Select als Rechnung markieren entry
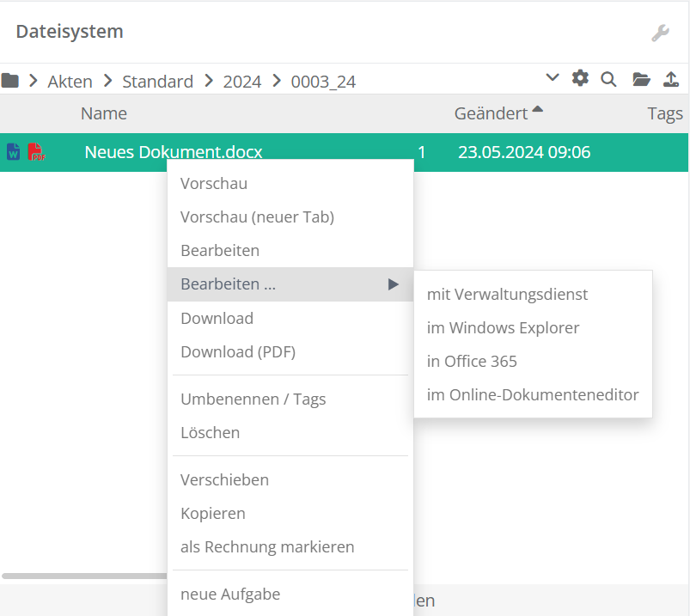Viewport: 690px width, 616px height. (x=267, y=546)
